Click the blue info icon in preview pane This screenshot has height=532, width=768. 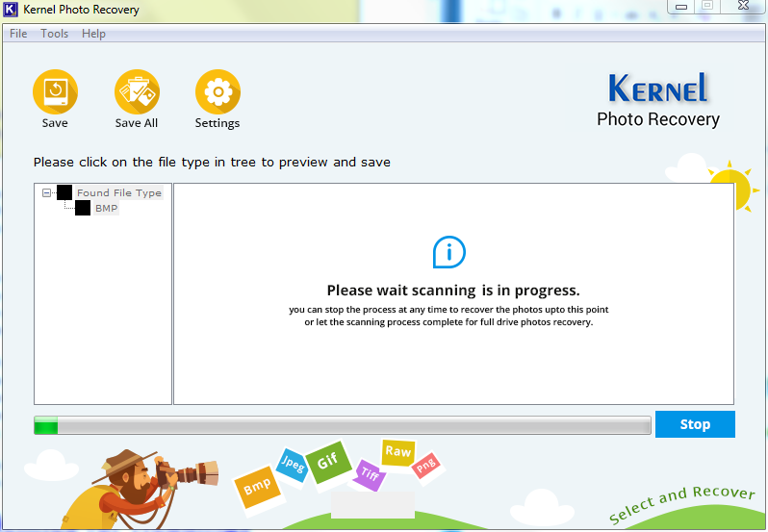point(449,252)
